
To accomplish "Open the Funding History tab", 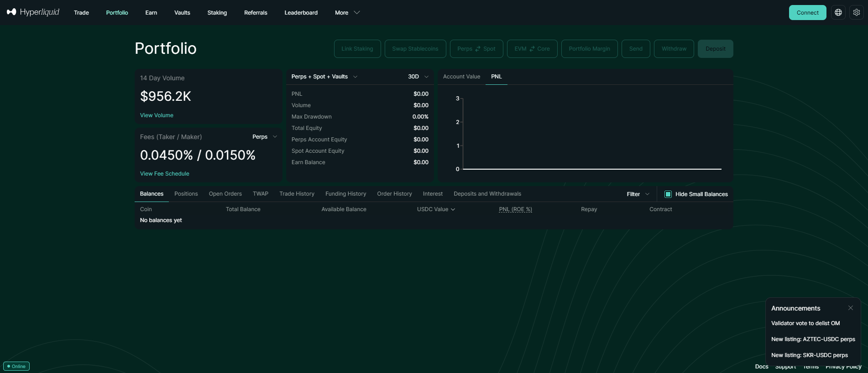I will tap(346, 194).
